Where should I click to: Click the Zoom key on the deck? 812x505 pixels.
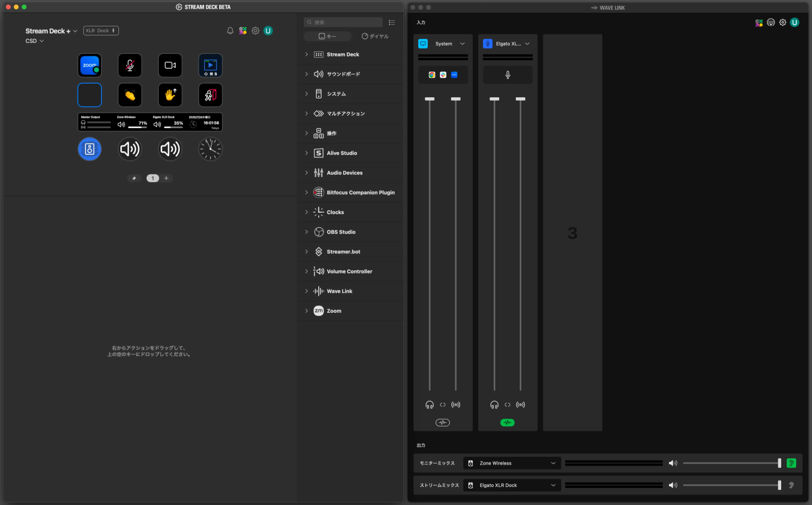89,65
